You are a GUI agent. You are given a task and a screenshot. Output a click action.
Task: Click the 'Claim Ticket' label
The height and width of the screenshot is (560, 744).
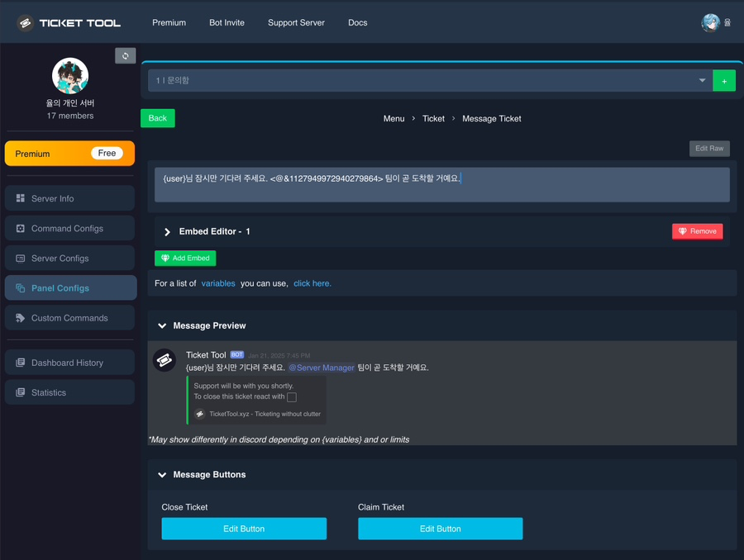coord(381,507)
